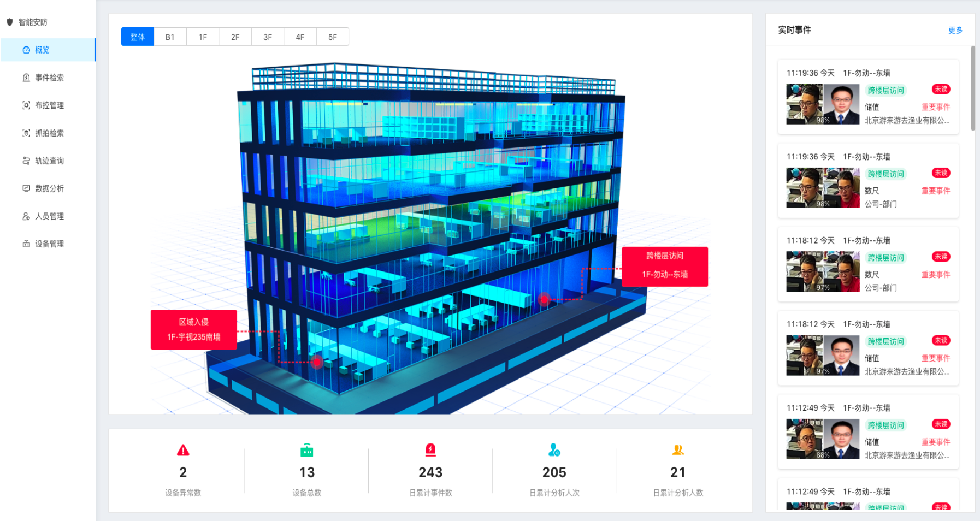Click the 更多 link in 实时事件
This screenshot has height=521, width=980.
pyautogui.click(x=955, y=30)
